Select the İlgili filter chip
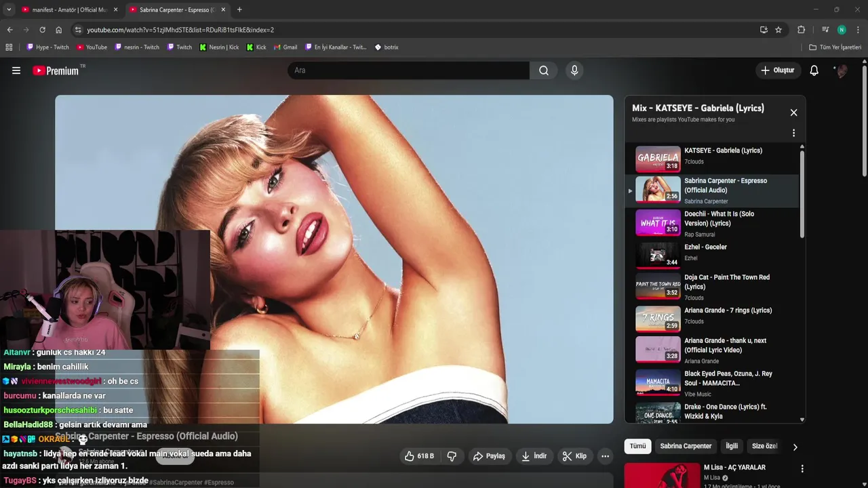This screenshot has height=488, width=868. click(x=732, y=446)
